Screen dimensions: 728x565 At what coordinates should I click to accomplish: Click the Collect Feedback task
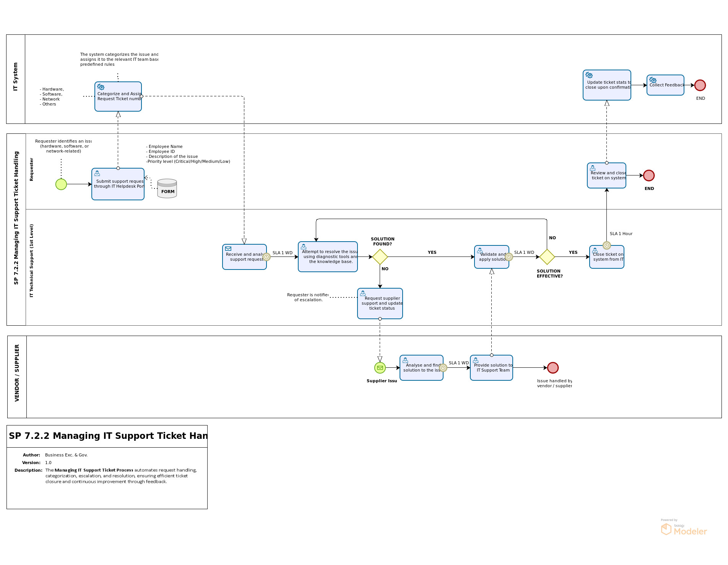point(665,85)
